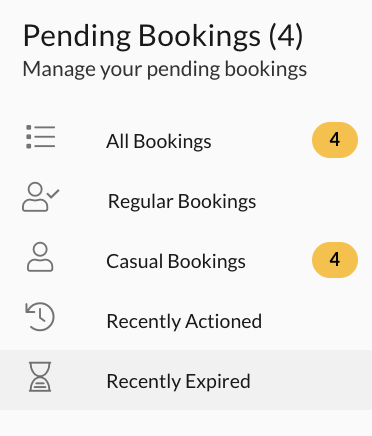Click the yellow 4 badge for All Bookings
This screenshot has height=436, width=372.
tap(335, 140)
